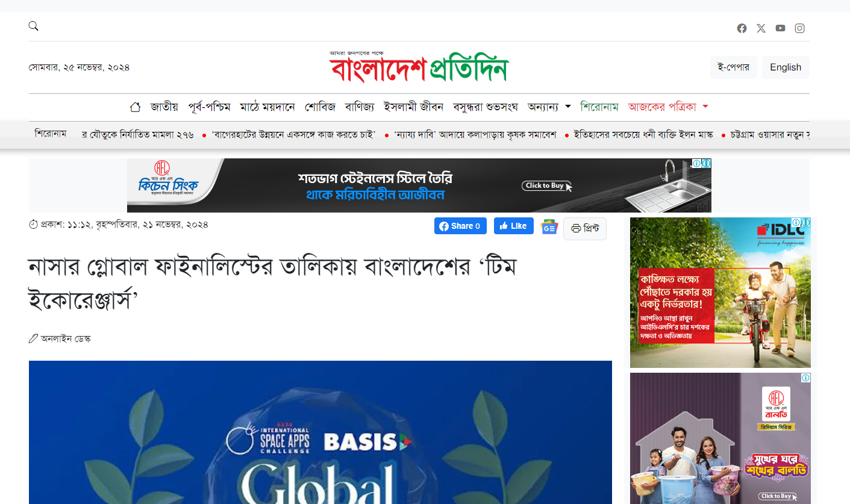The height and width of the screenshot is (504, 850).
Task: Open ইসলামী জীবন section
Action: click(414, 107)
